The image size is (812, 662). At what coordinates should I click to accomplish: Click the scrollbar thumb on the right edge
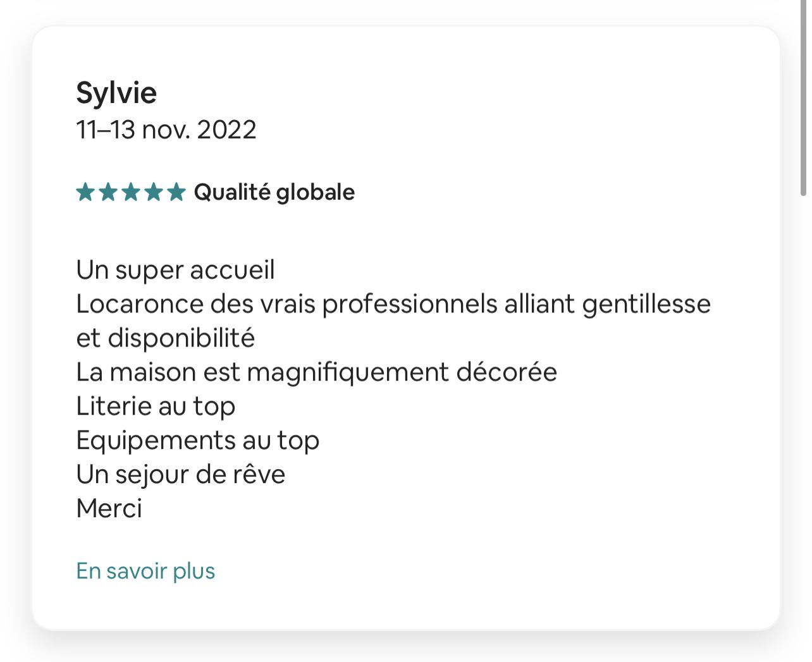803,98
